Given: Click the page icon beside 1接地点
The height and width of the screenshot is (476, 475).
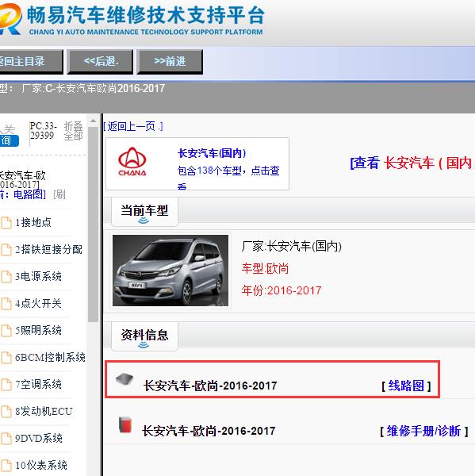Looking at the screenshot, I should click(x=6, y=222).
